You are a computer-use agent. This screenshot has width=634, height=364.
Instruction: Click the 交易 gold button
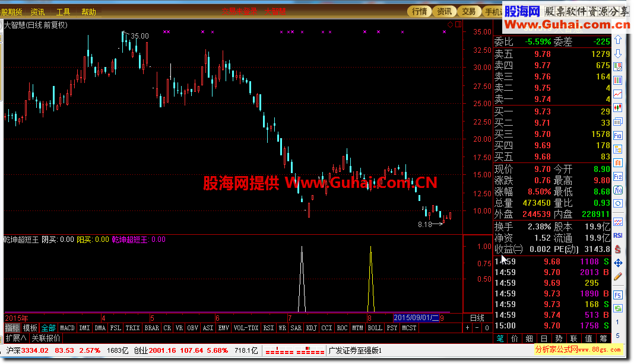pyautogui.click(x=468, y=11)
